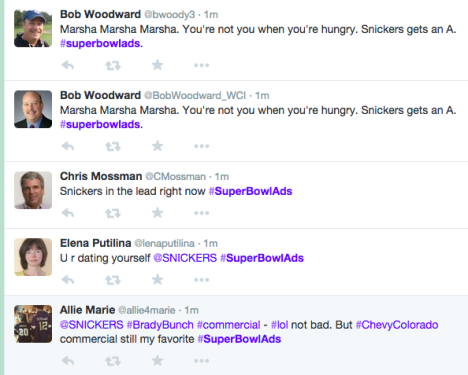
Task: Open Allie Marie's avatar thumbnail
Action: click(x=33, y=324)
